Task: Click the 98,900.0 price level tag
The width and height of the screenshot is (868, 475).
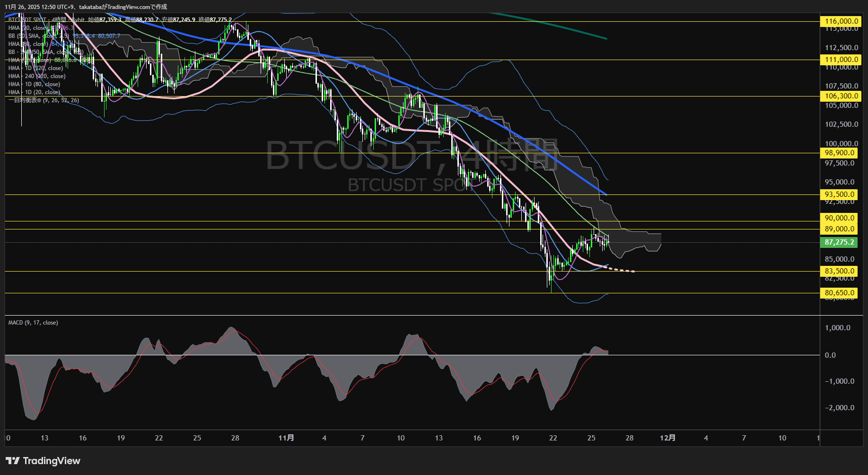Action: pyautogui.click(x=839, y=153)
